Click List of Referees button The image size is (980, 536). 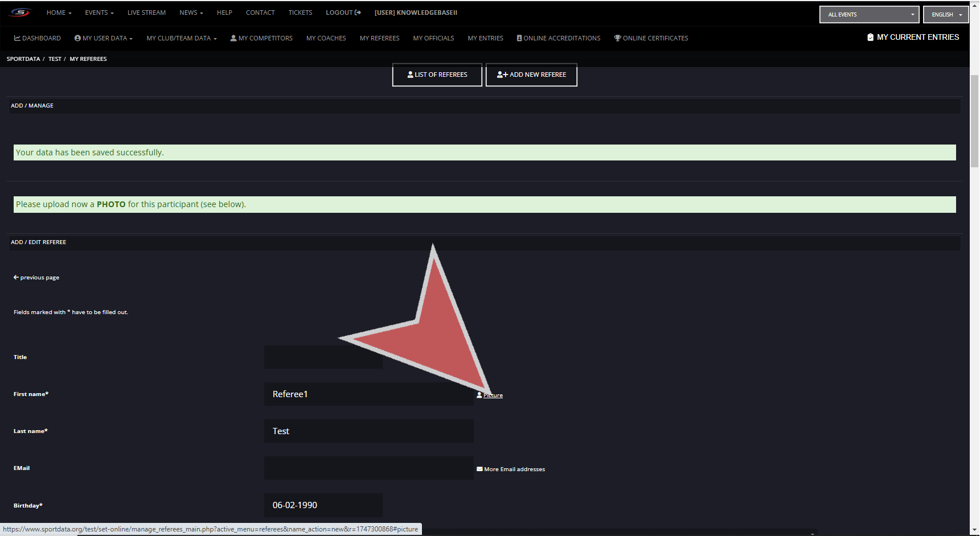click(437, 75)
